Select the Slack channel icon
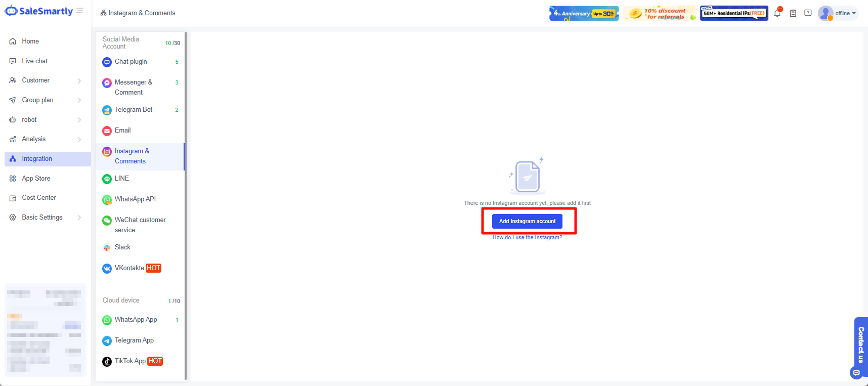The width and height of the screenshot is (868, 386). point(107,248)
